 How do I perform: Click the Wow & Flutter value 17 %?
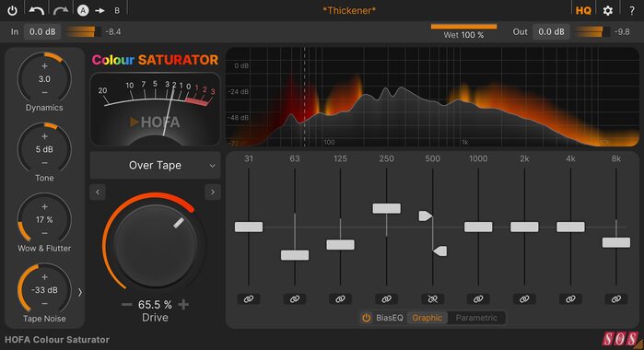[x=44, y=219]
